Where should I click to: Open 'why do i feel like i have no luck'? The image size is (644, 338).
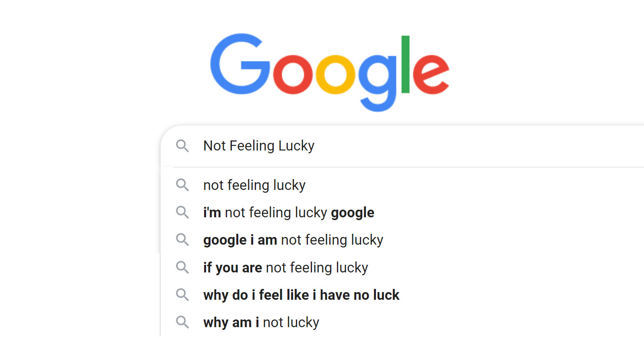[x=301, y=295]
